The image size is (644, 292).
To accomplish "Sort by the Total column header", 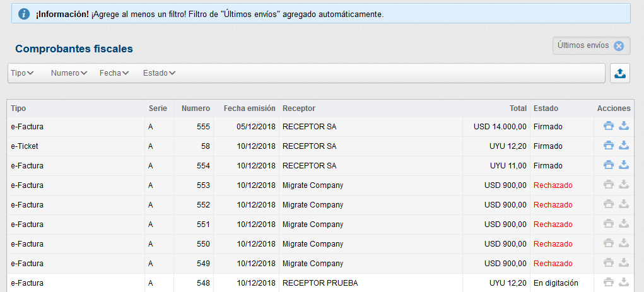I will [x=518, y=108].
